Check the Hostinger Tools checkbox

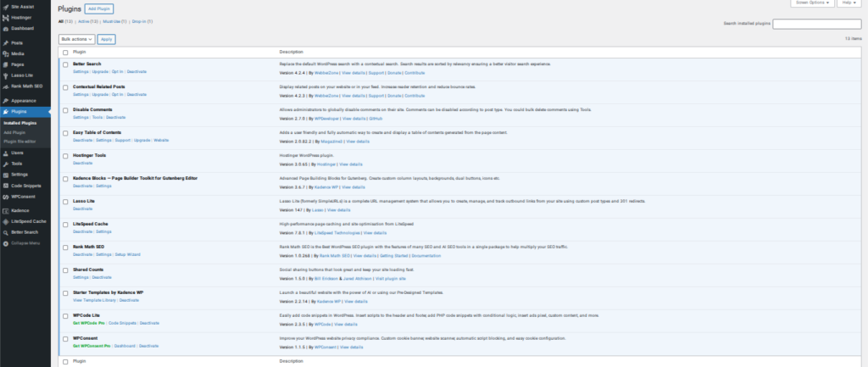point(65,156)
